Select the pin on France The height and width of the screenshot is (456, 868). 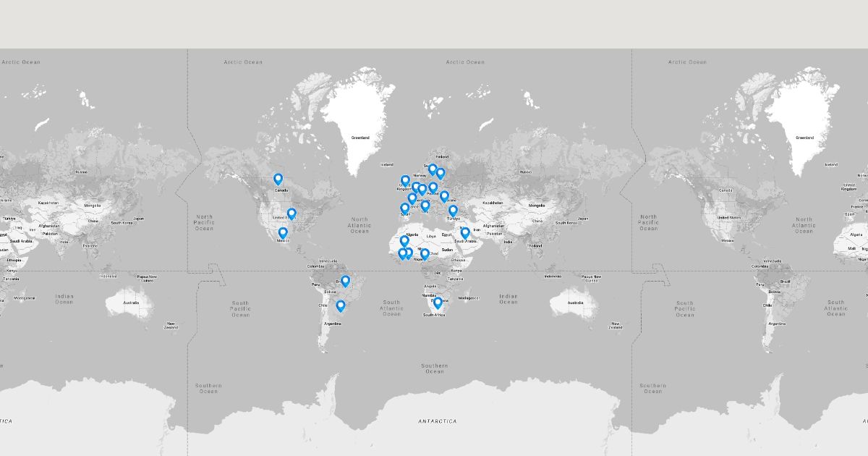tap(412, 198)
